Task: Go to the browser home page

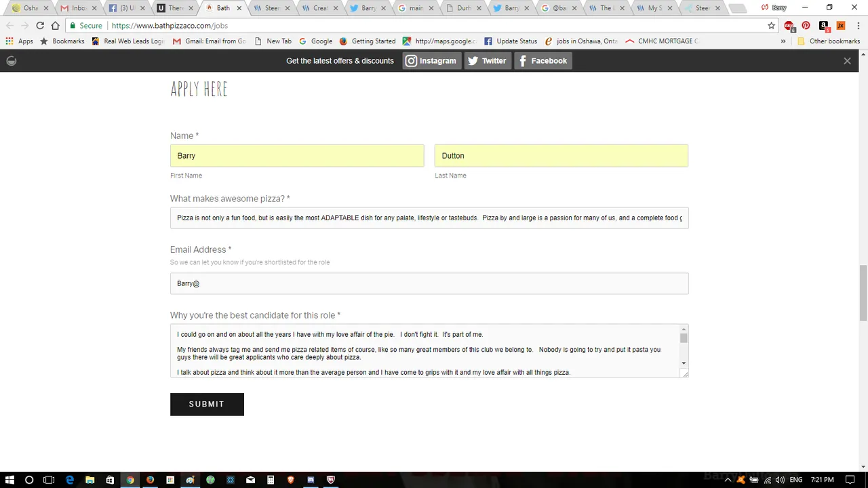Action: (x=56, y=26)
